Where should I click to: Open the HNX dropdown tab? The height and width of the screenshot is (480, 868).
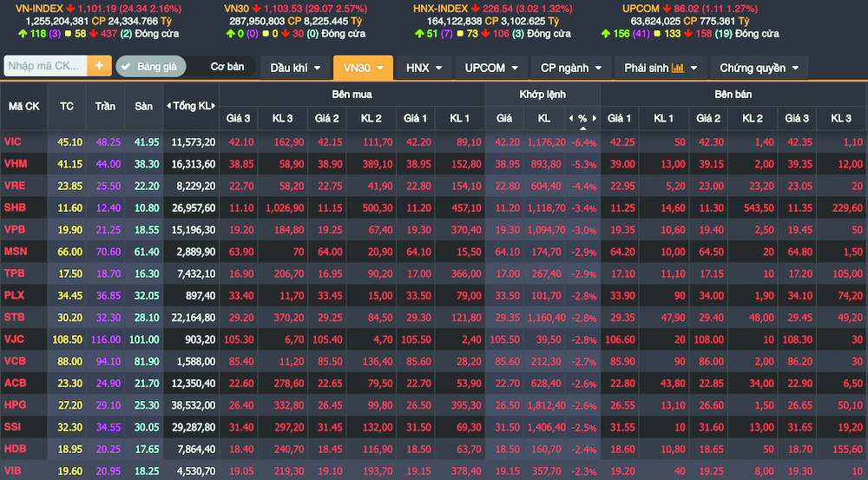[424, 68]
